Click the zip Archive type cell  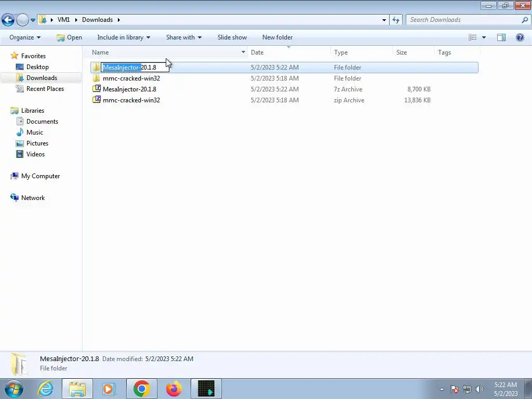[x=349, y=100]
